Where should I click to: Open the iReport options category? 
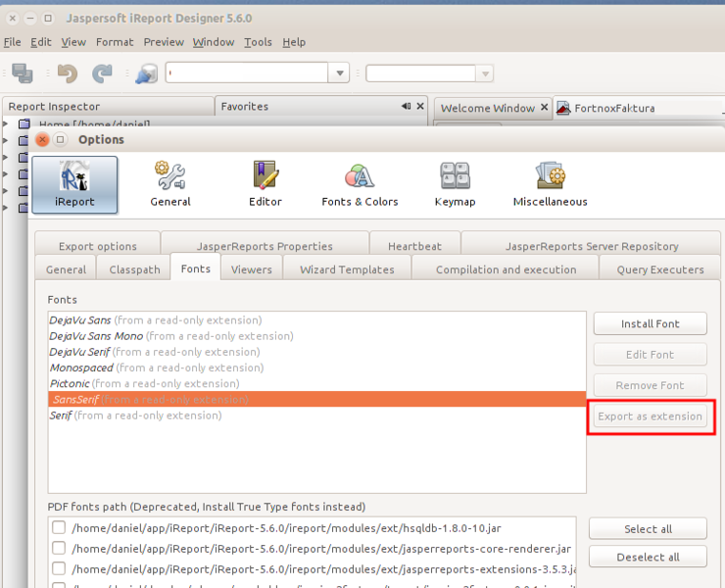[74, 184]
